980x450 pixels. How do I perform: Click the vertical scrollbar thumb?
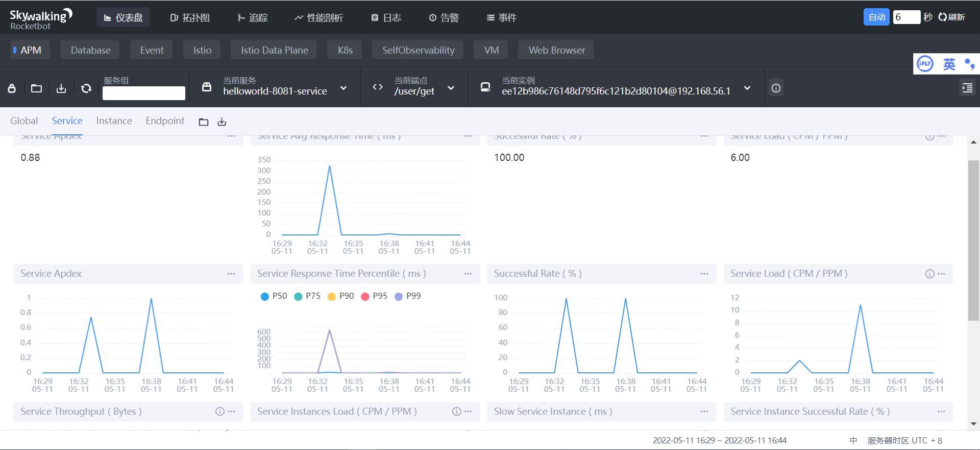click(x=973, y=240)
